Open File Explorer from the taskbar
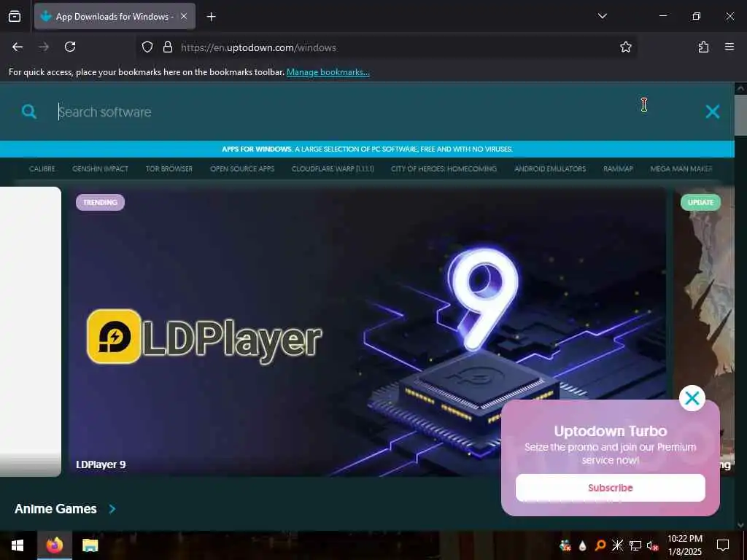This screenshot has height=560, width=747. coord(90,545)
